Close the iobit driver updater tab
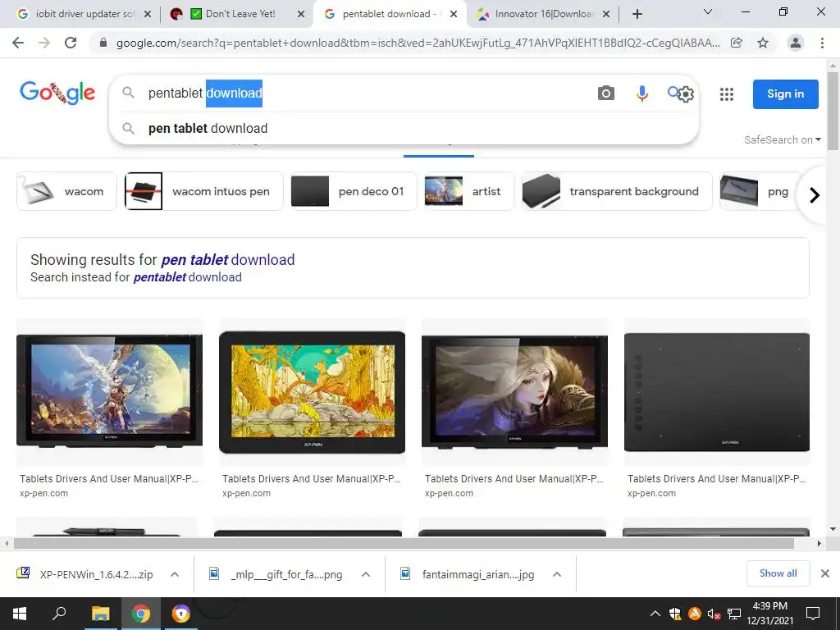Viewport: 840px width, 630px height. (148, 14)
